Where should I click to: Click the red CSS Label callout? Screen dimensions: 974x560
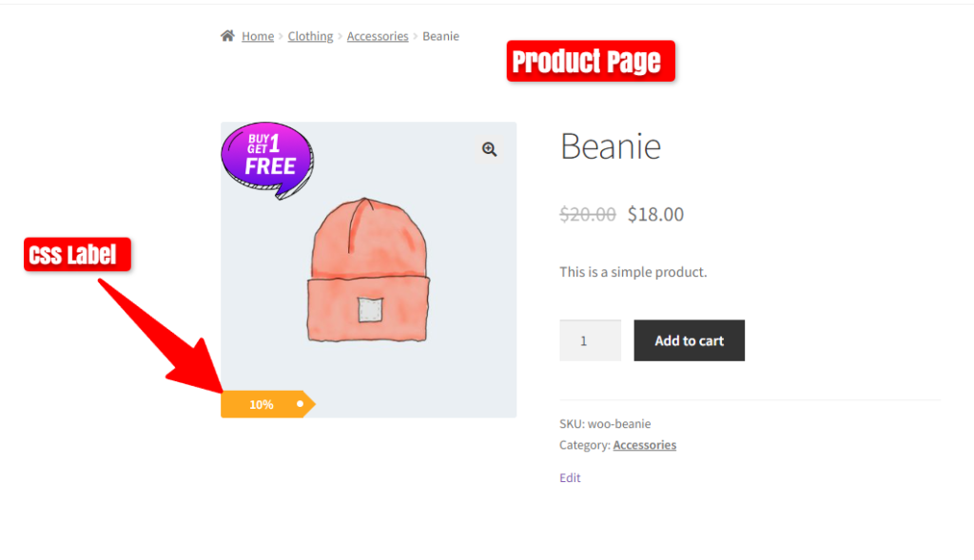(x=76, y=254)
